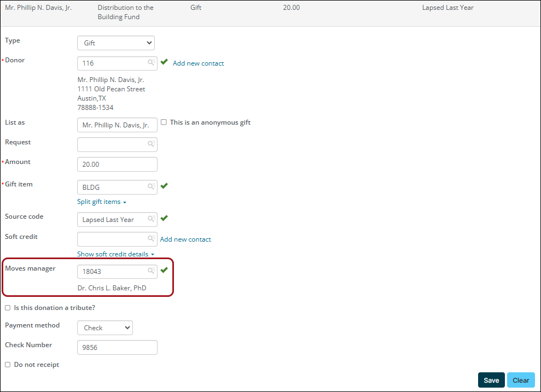Click Dr. Chris L. Baker, PhD name
The image size is (541, 392).
[x=112, y=288]
